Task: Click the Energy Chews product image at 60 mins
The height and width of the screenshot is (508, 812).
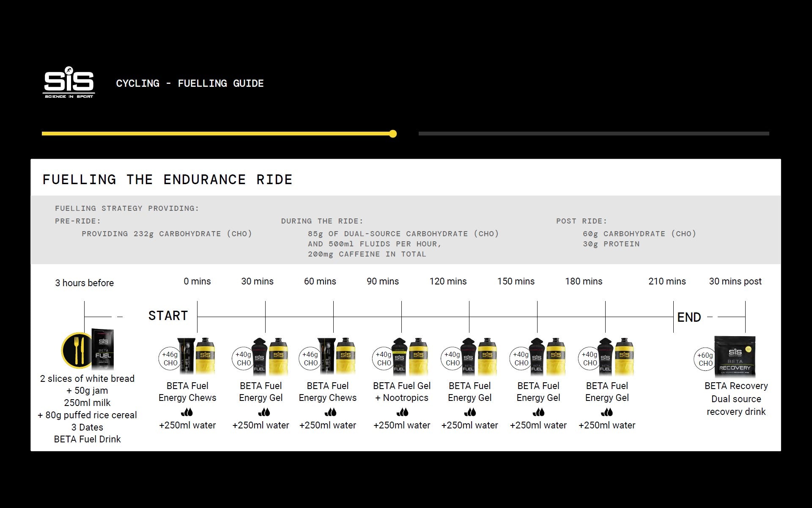Action: point(326,356)
